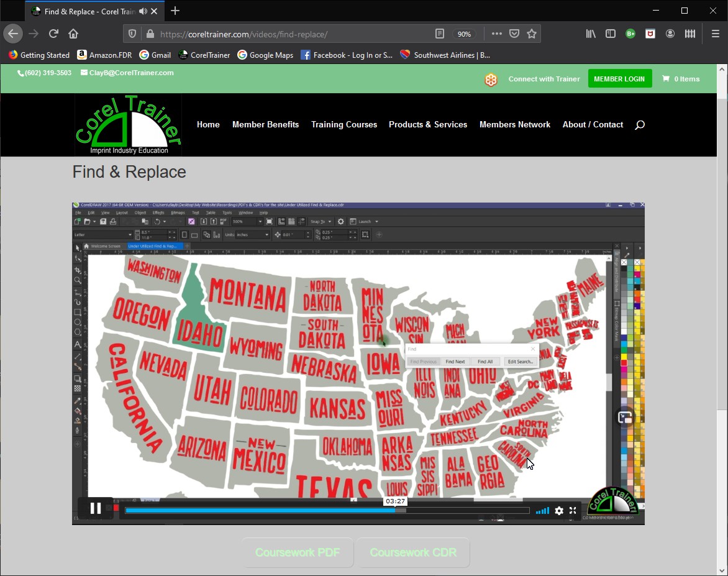This screenshot has height=576, width=728.
Task: Reset the 90% zoom level indicator
Action: pyautogui.click(x=464, y=34)
